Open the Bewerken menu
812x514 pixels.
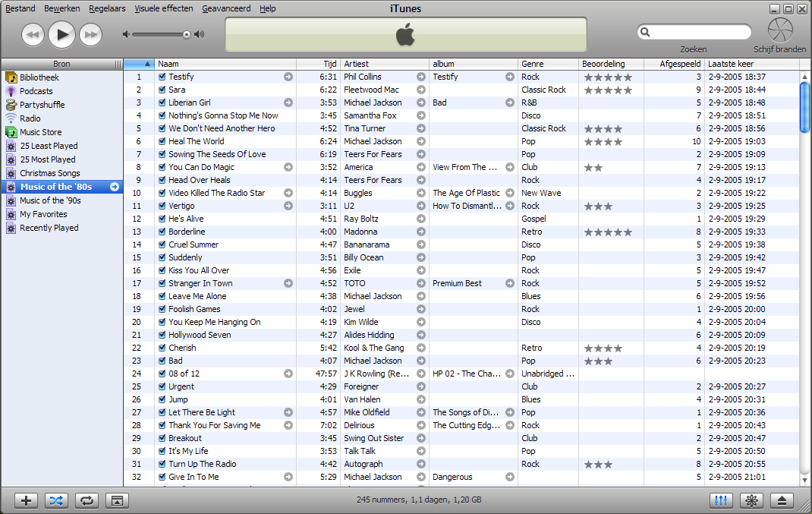62,8
